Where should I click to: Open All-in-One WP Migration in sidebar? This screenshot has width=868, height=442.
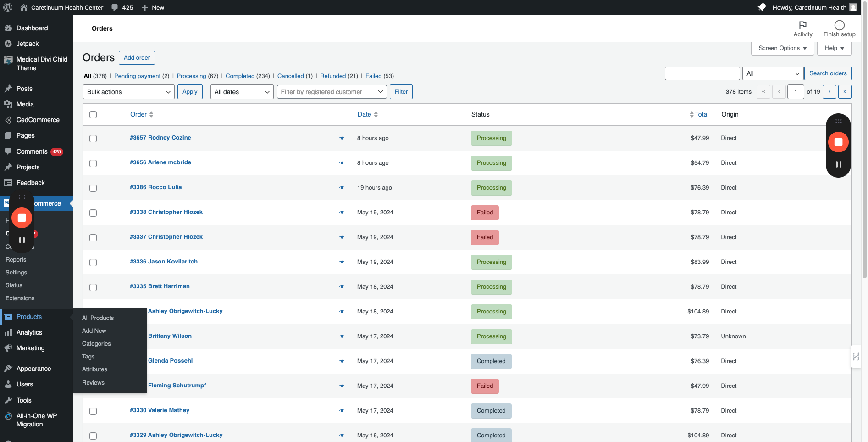click(x=37, y=420)
